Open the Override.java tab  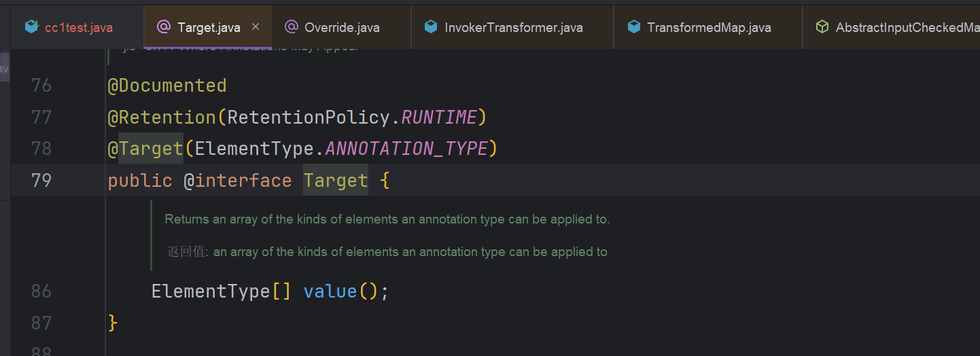point(342,28)
